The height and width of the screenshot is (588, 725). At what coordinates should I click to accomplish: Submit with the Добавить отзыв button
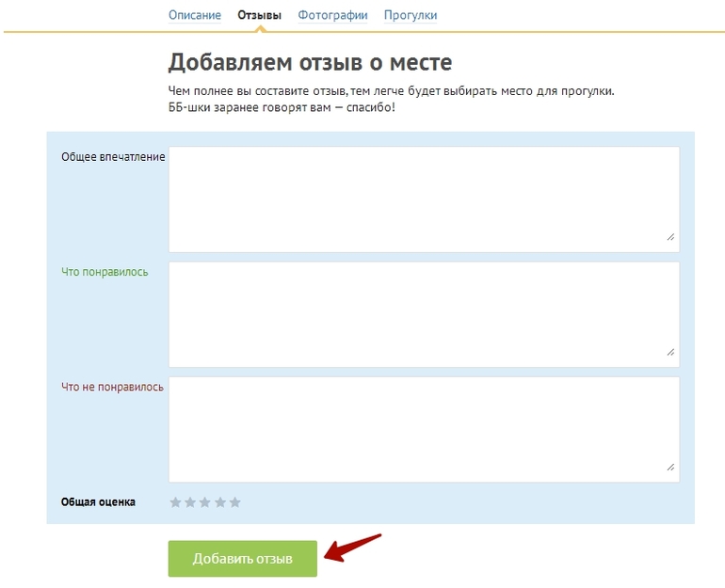click(x=243, y=559)
